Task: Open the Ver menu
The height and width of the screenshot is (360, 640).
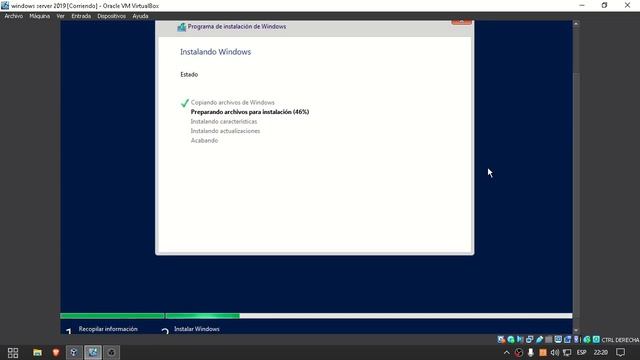Action: tap(60, 16)
